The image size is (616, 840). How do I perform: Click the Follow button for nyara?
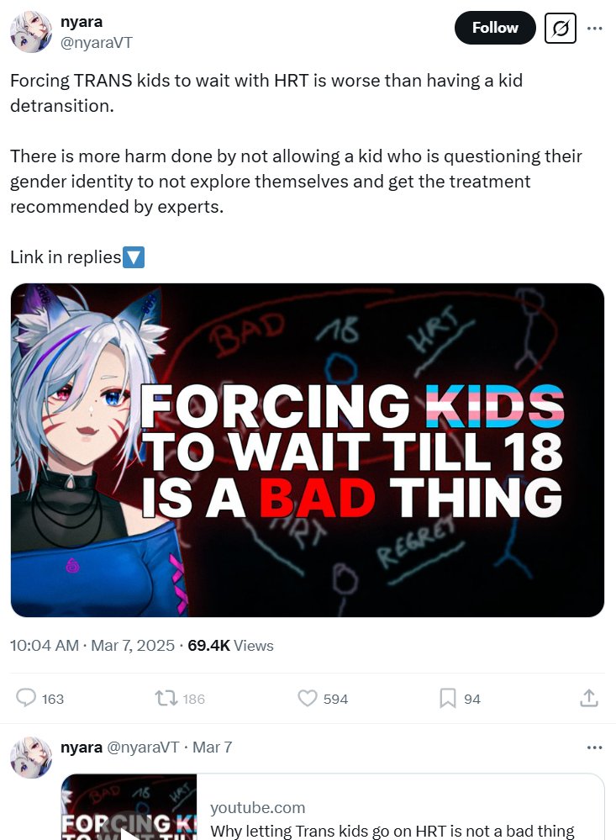(x=495, y=28)
